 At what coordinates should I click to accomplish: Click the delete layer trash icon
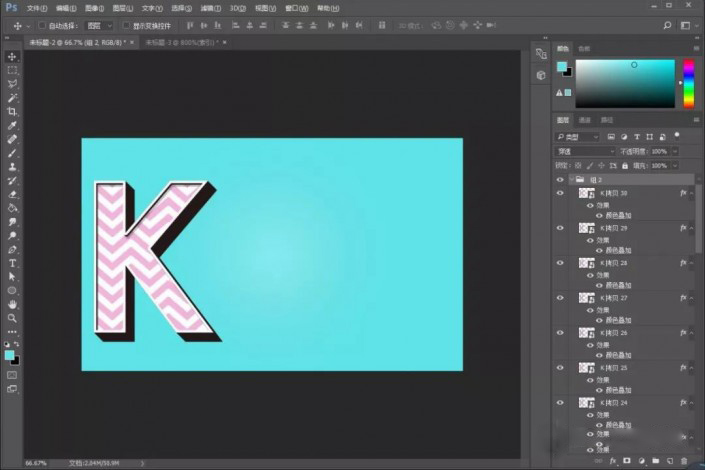coord(684,461)
